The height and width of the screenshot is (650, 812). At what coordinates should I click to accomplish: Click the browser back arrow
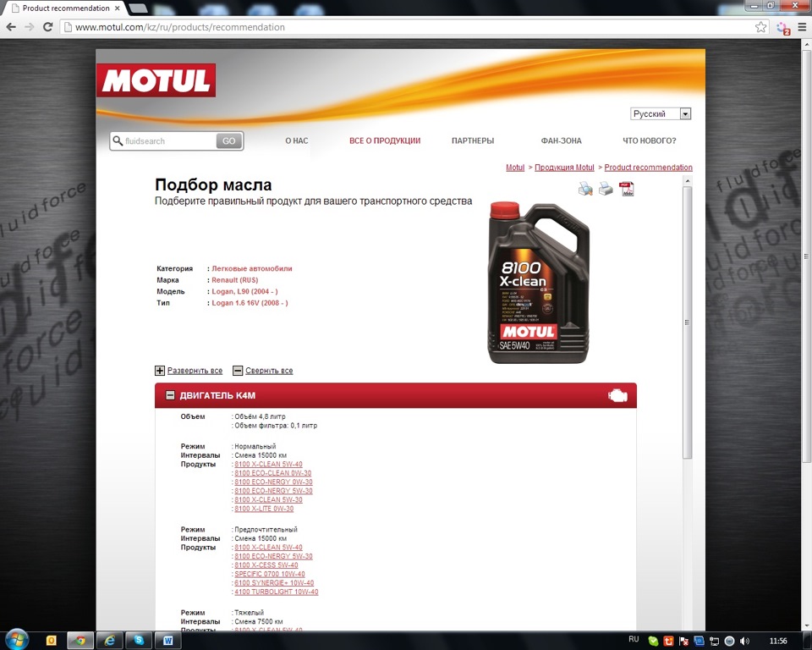11,27
